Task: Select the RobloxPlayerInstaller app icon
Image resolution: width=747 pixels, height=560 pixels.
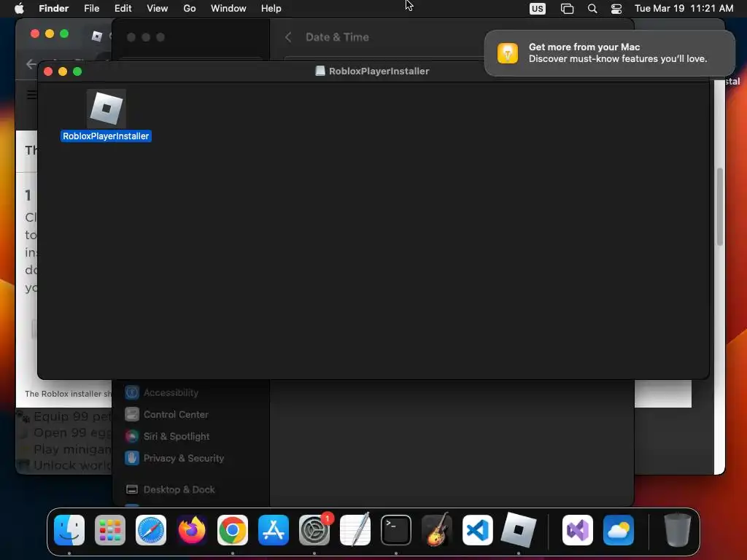Action: [x=107, y=108]
